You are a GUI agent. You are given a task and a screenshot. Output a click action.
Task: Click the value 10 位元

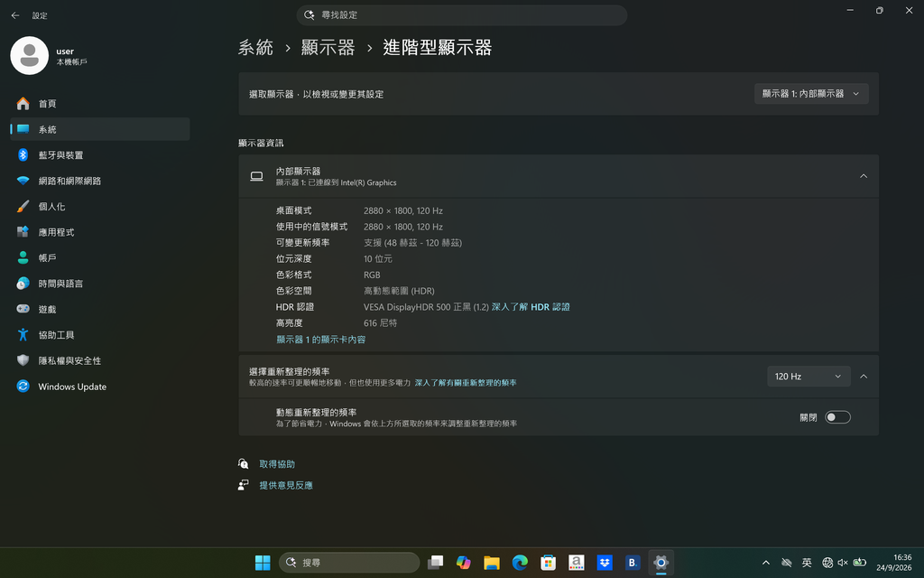tap(378, 259)
